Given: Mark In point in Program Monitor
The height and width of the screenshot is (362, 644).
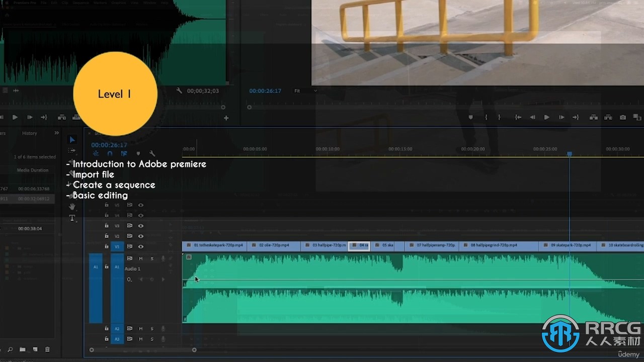Looking at the screenshot, I should pos(486,117).
